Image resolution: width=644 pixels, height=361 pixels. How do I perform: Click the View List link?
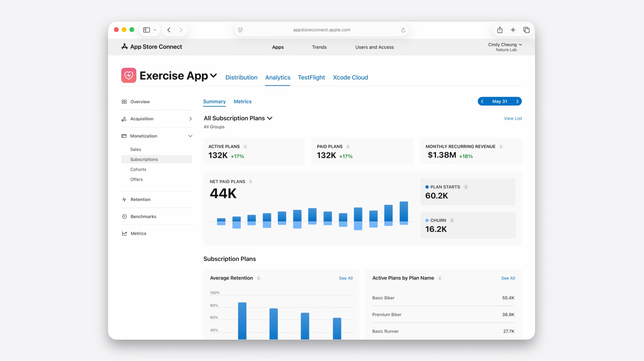click(513, 118)
